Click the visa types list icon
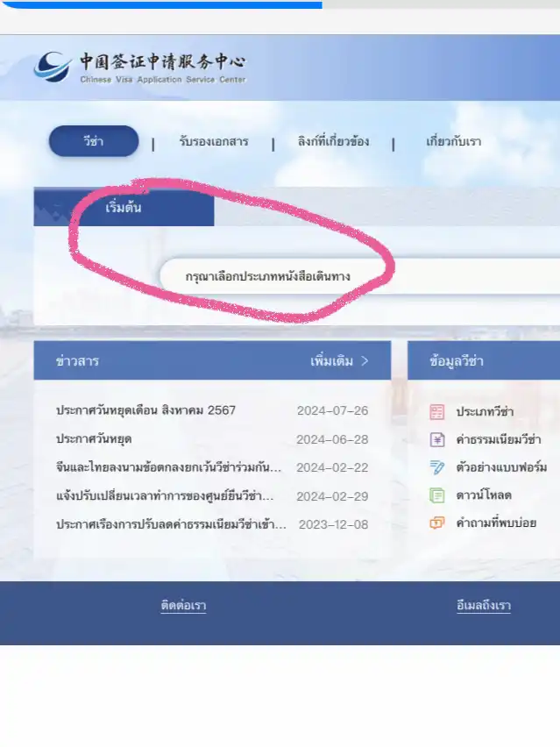 [x=437, y=412]
